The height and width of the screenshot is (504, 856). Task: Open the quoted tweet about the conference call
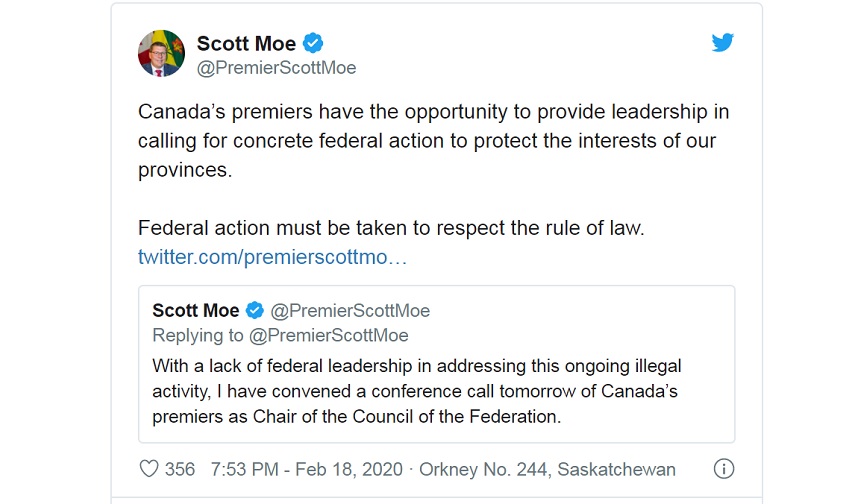(436, 364)
